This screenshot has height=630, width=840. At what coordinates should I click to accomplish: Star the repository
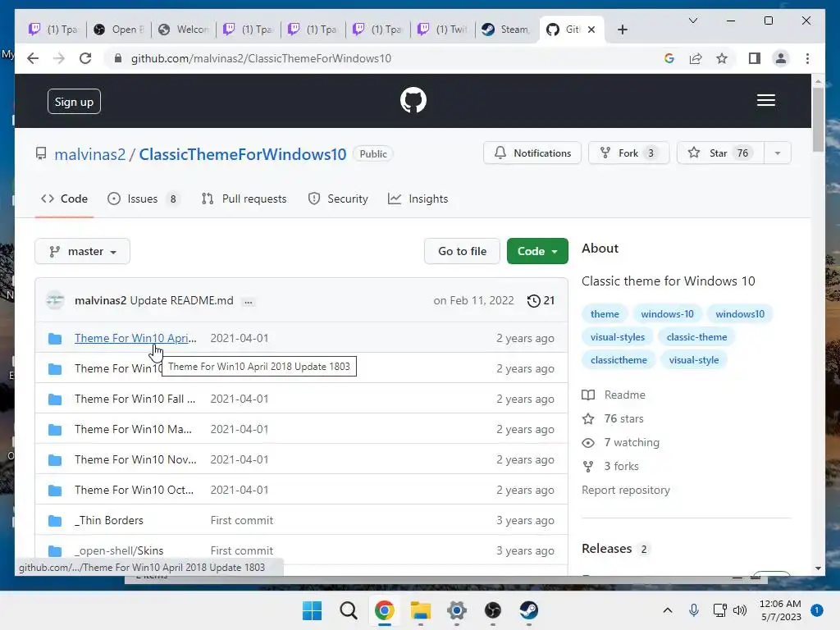coord(720,153)
